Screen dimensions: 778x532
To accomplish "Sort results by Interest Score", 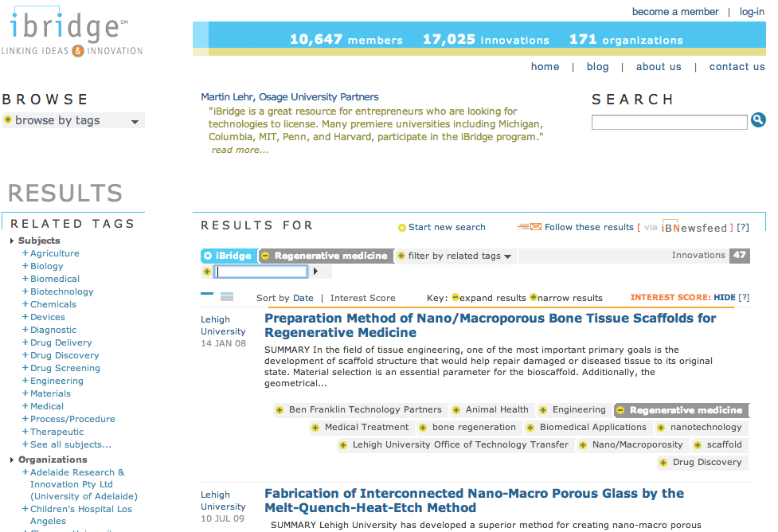I will pos(362,298).
